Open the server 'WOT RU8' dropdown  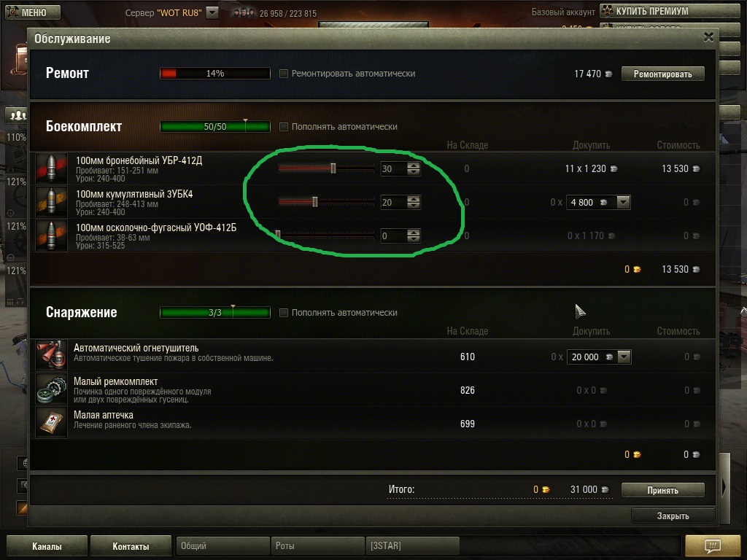tap(212, 12)
